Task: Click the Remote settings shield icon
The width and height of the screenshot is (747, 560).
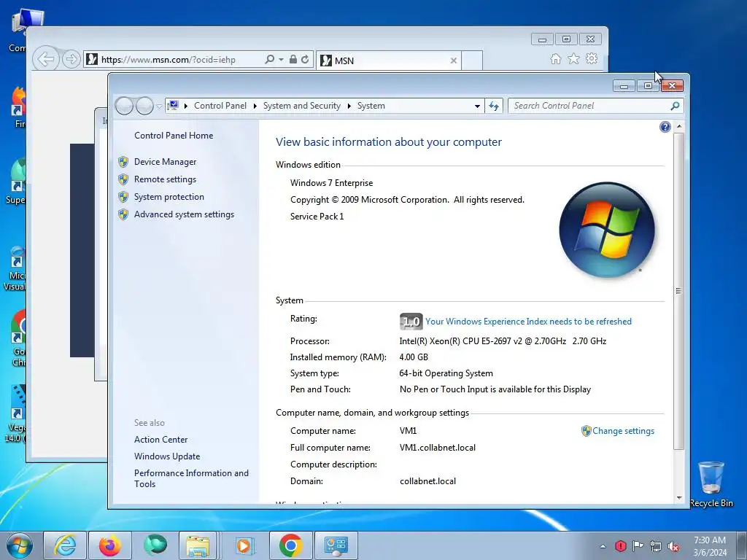Action: click(x=123, y=179)
